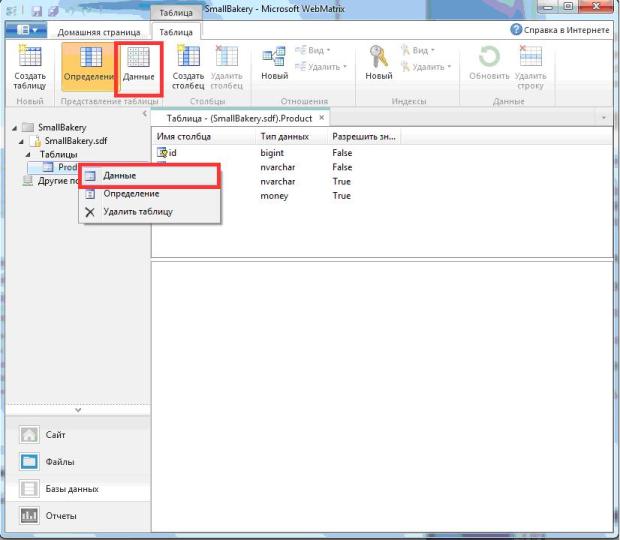Select the Таблица - (SmallBakery.sdf).Product document tab
620x540 pixels.
coord(239,118)
